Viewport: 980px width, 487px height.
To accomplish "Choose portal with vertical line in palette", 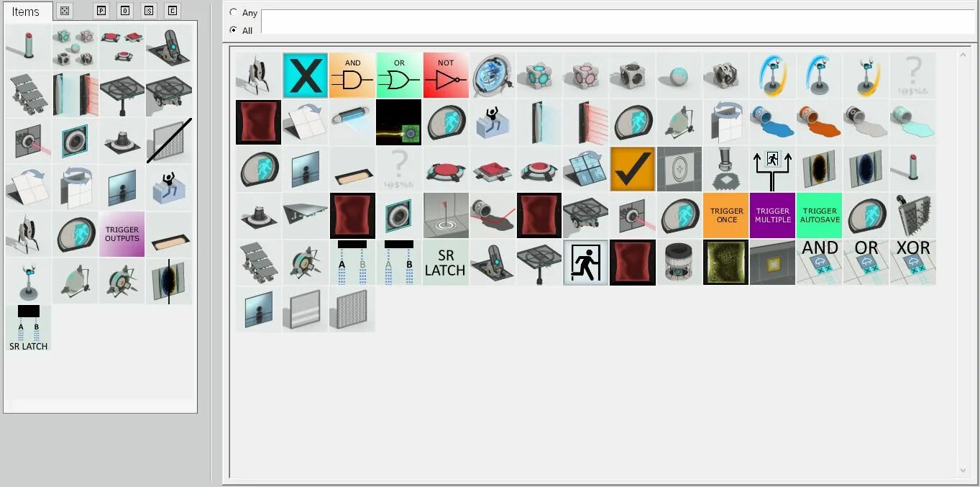I will click(x=169, y=281).
